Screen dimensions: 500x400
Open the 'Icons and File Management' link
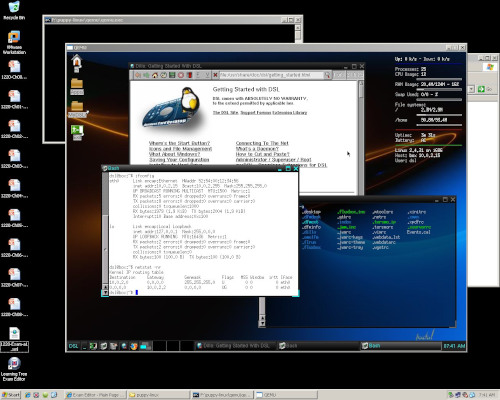click(180, 149)
